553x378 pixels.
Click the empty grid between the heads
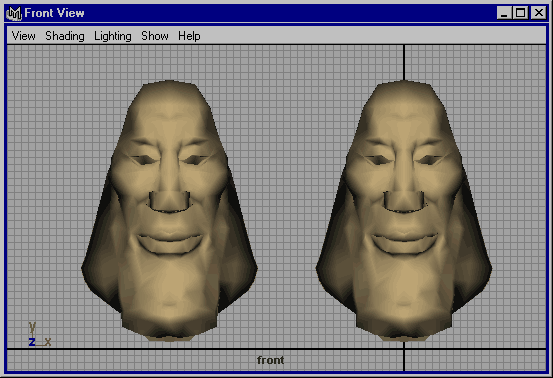pos(286,197)
